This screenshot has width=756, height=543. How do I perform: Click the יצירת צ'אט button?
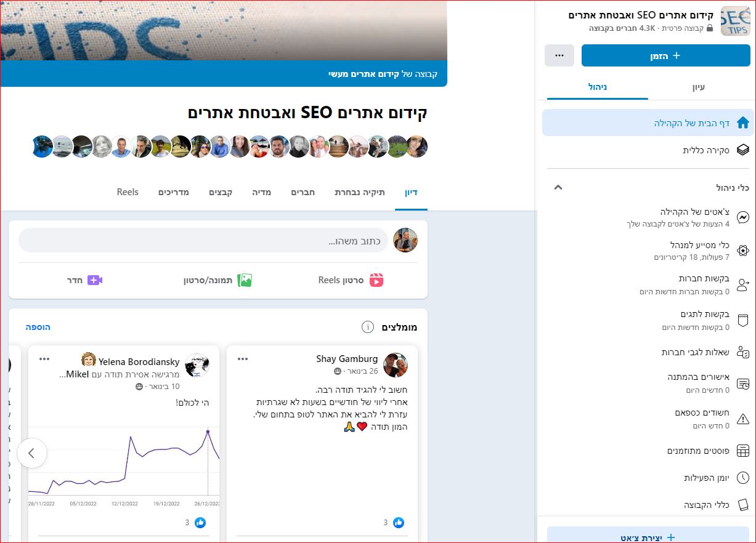tap(648, 534)
